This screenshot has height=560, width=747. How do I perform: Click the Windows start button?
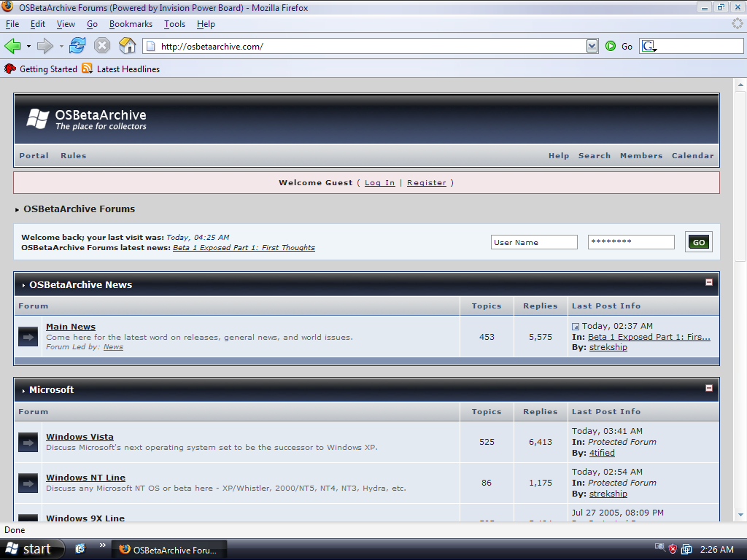(x=29, y=549)
